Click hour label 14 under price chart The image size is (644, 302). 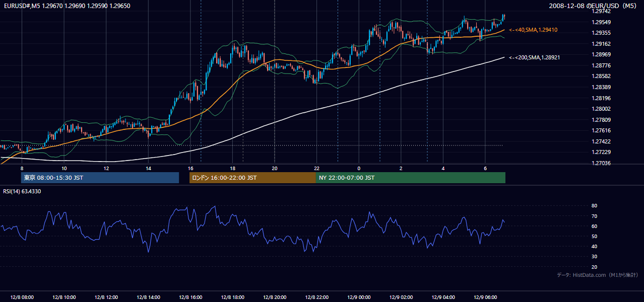pos(148,168)
